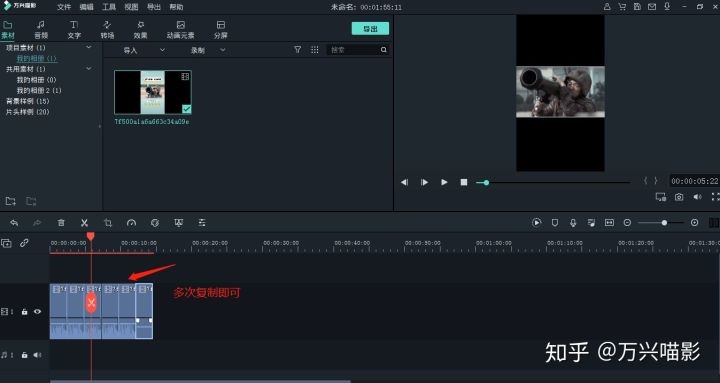The height and width of the screenshot is (383, 720).
Task: Delete the selected media folder
Action: 31,201
